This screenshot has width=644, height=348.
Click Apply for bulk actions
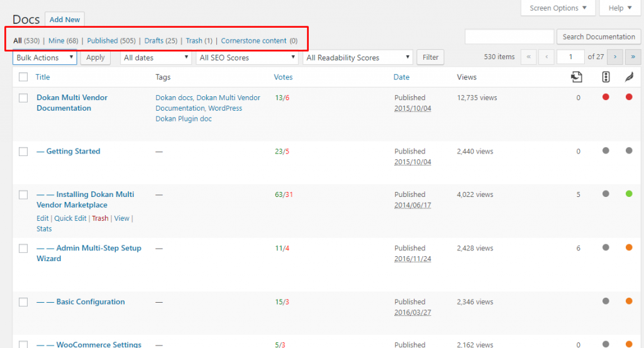96,57
